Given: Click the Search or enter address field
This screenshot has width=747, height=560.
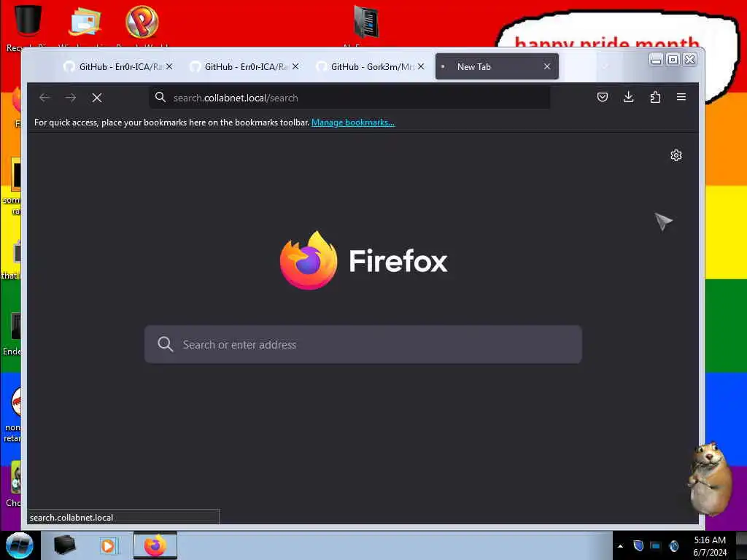Looking at the screenshot, I should point(363,344).
